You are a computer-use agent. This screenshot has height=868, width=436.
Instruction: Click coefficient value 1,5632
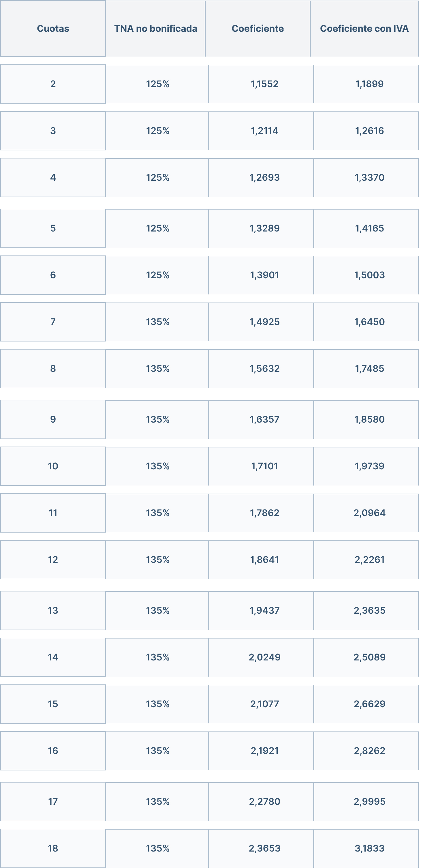(264, 369)
